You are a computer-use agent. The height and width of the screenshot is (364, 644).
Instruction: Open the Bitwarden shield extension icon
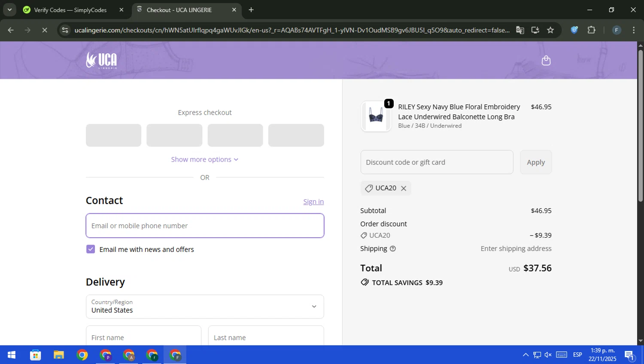tap(574, 30)
